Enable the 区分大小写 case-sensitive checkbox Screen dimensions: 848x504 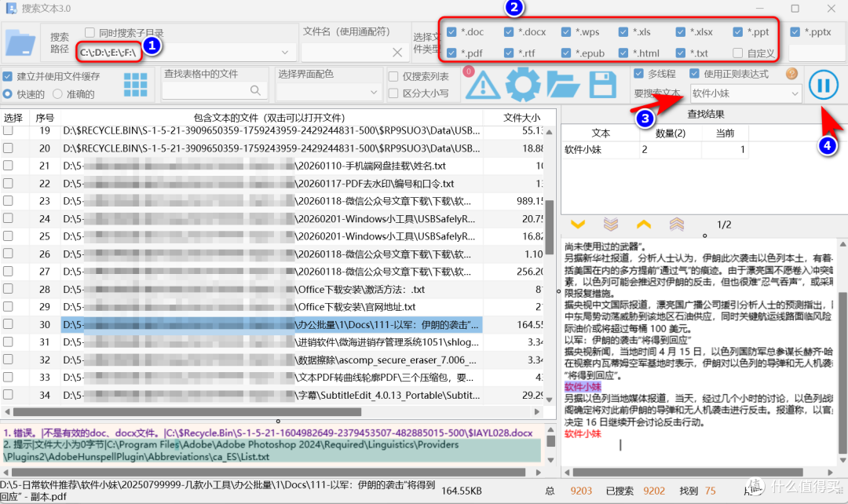point(393,93)
